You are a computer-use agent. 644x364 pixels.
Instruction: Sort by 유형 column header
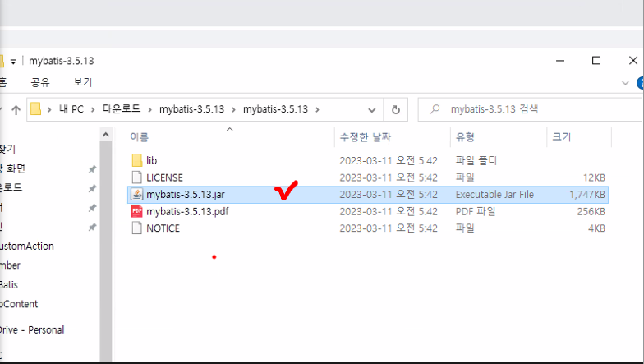[x=465, y=136]
